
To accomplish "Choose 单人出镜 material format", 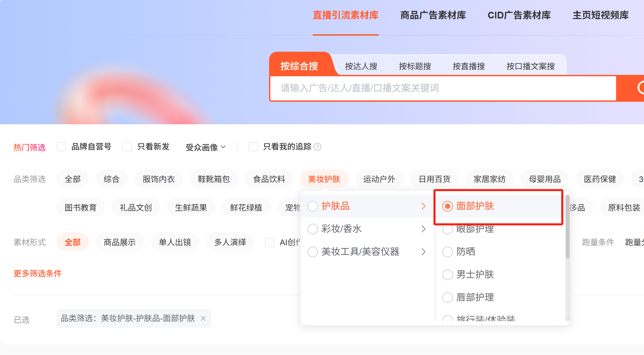I will (x=175, y=242).
